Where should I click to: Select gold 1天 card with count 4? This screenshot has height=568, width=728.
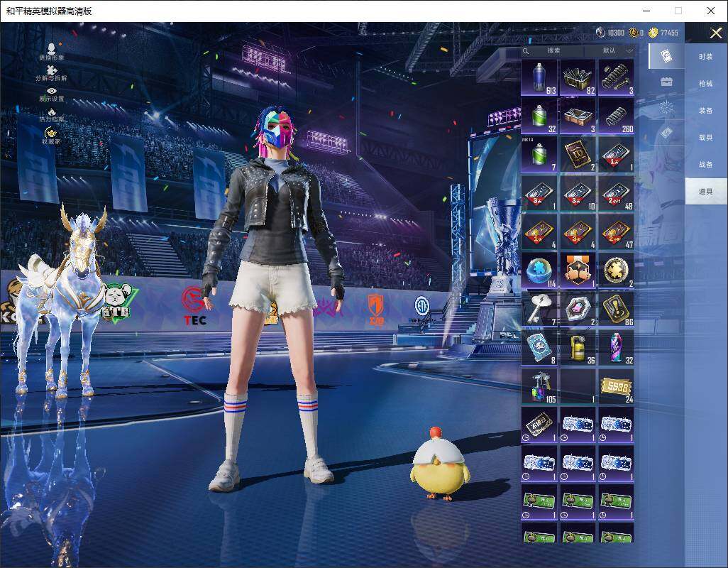tap(539, 231)
